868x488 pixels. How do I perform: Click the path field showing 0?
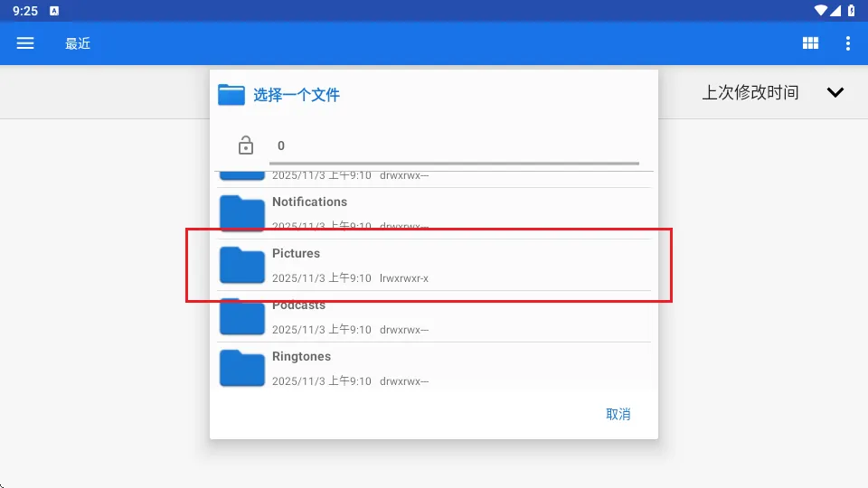[452, 146]
